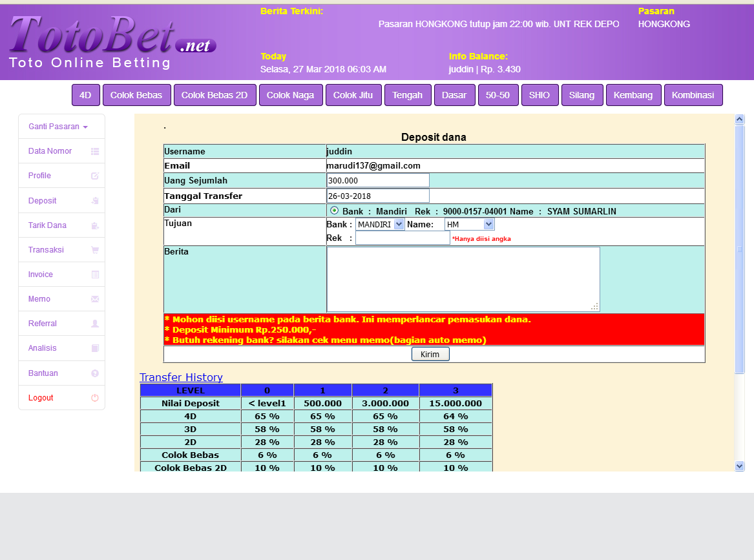Open the Colok Naga tab
The height and width of the screenshot is (560, 754).
click(x=291, y=95)
